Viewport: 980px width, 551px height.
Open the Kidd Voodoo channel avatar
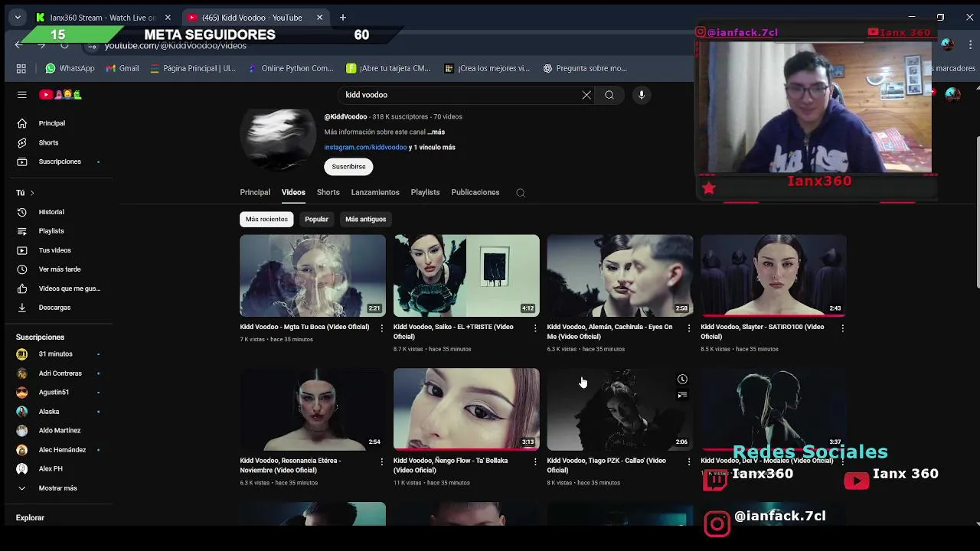tap(278, 139)
